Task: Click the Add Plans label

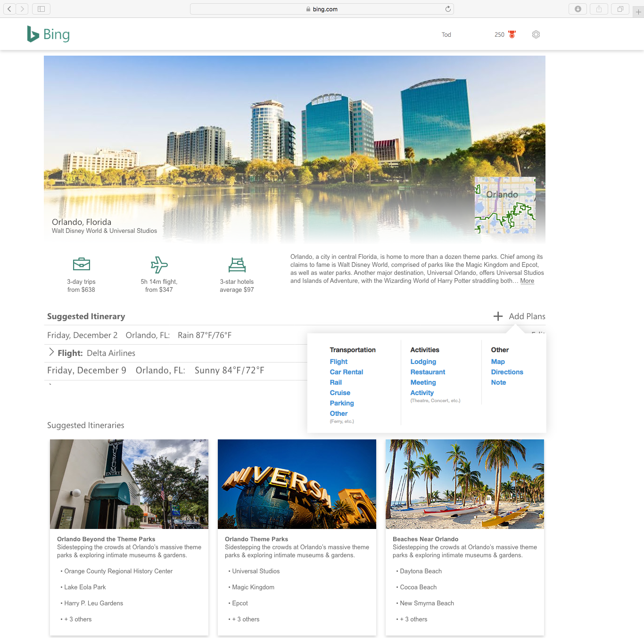Action: (x=527, y=316)
